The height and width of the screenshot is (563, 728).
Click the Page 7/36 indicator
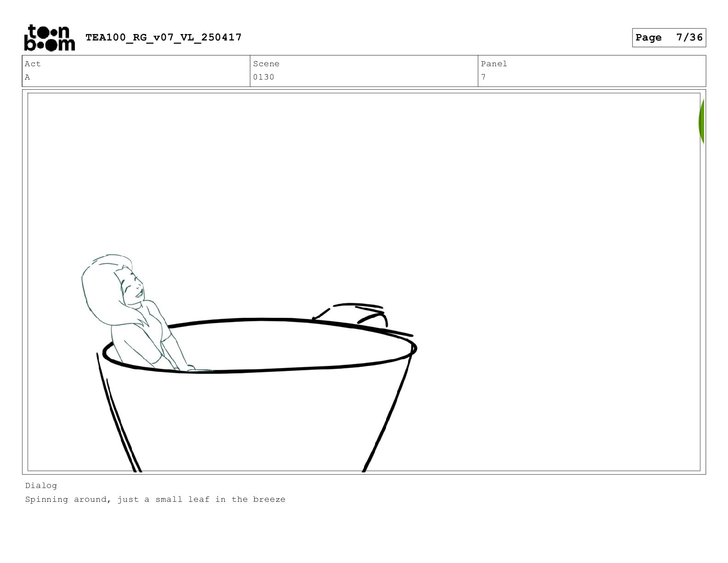click(x=669, y=38)
